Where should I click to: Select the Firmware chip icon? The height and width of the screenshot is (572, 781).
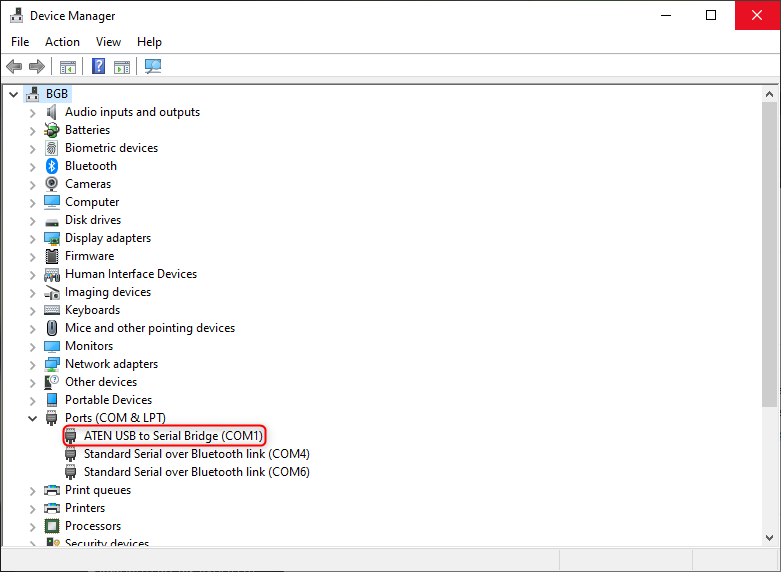52,256
